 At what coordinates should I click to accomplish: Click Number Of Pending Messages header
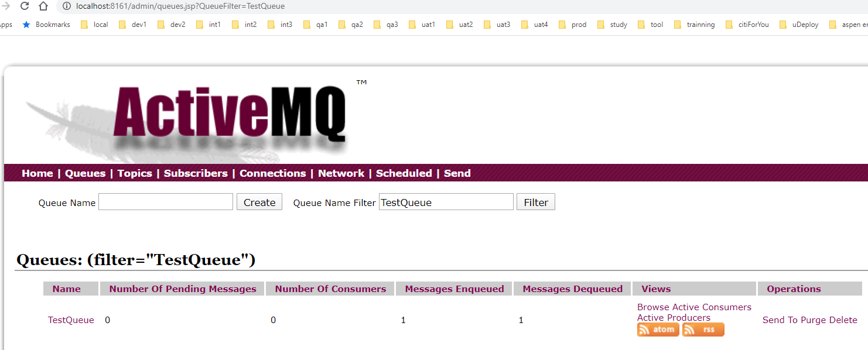[x=183, y=289]
